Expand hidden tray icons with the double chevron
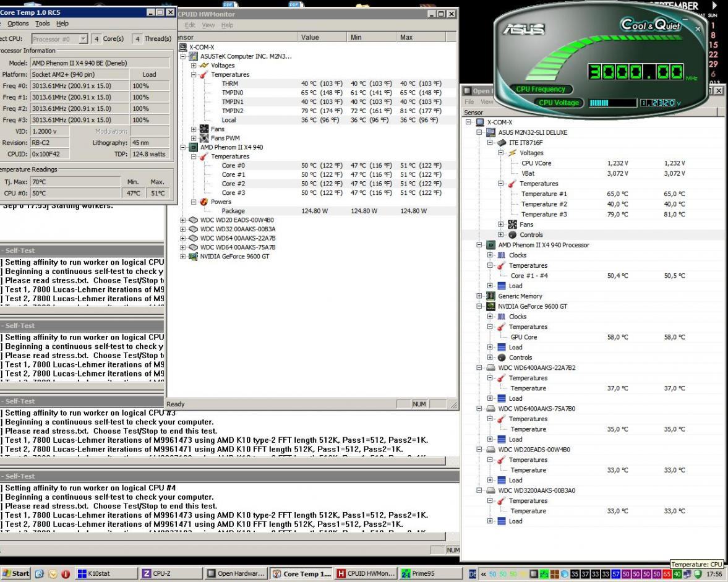 point(483,574)
